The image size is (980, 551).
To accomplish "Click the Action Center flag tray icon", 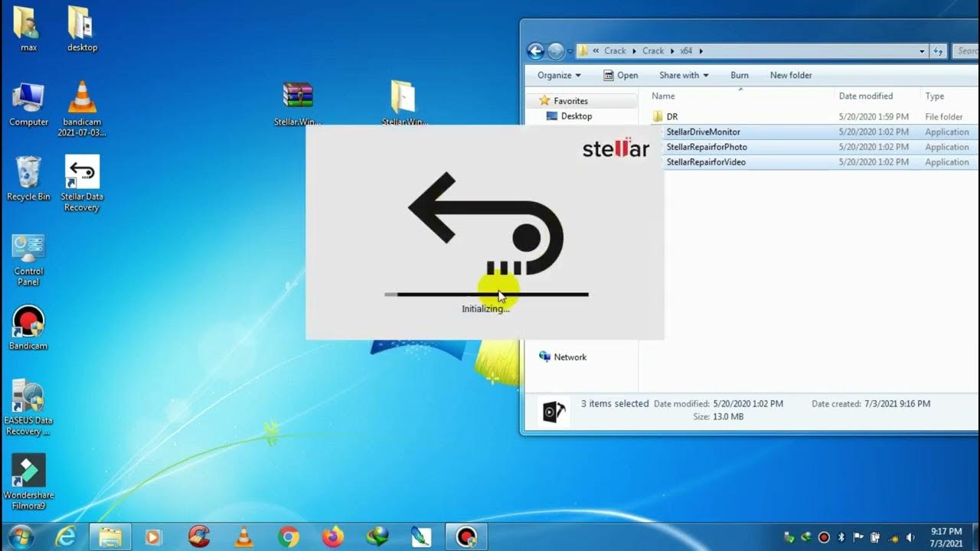I will click(x=858, y=537).
